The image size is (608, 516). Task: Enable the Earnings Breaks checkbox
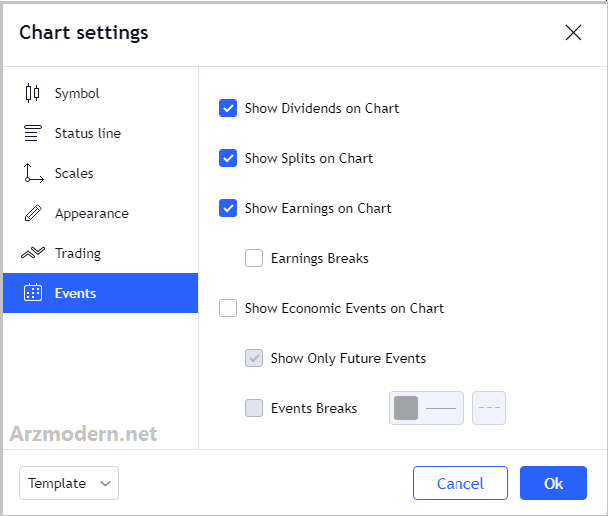[254, 258]
